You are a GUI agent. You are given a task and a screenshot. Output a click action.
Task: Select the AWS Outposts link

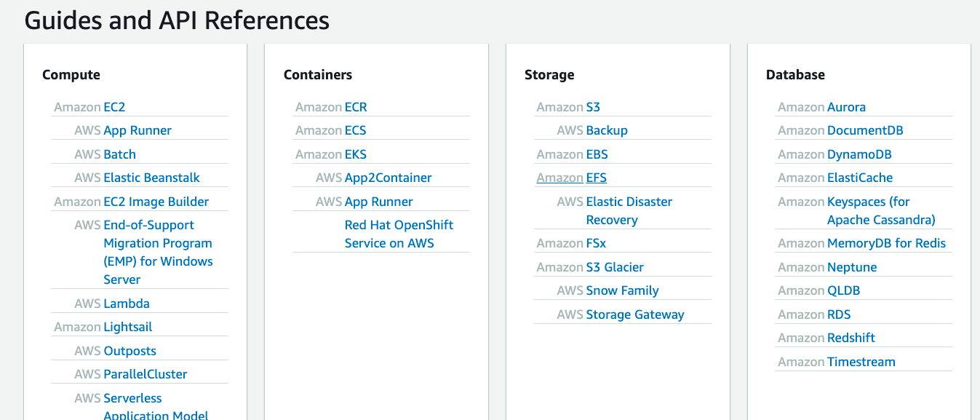click(130, 351)
